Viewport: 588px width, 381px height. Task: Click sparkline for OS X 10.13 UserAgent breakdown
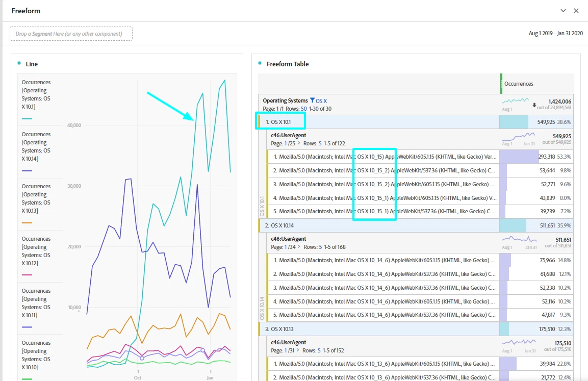(519, 342)
